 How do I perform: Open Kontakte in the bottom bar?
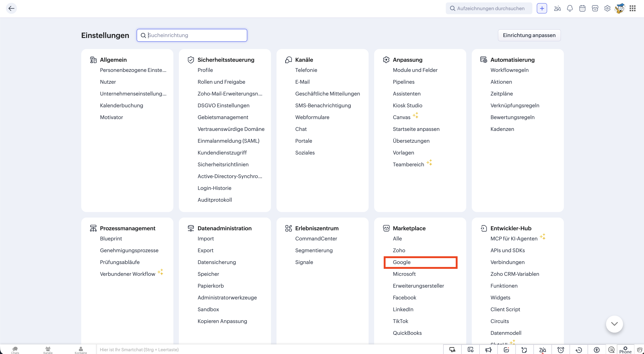point(81,350)
